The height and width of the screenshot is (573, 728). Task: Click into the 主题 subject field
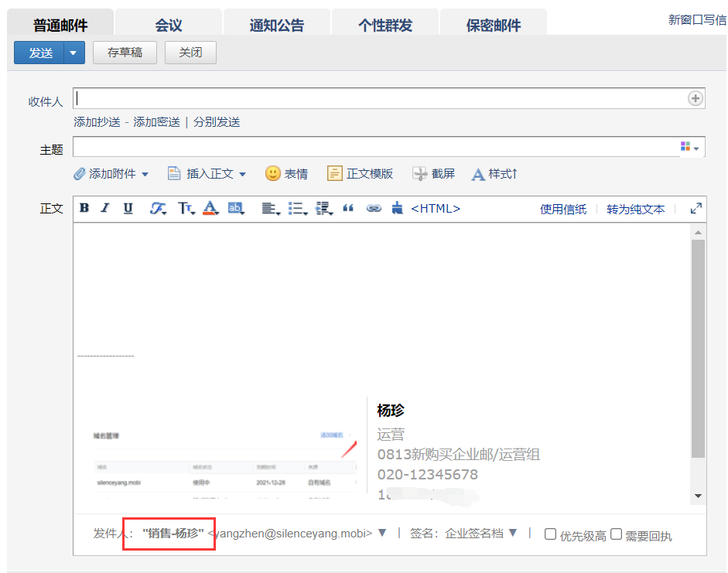375,147
